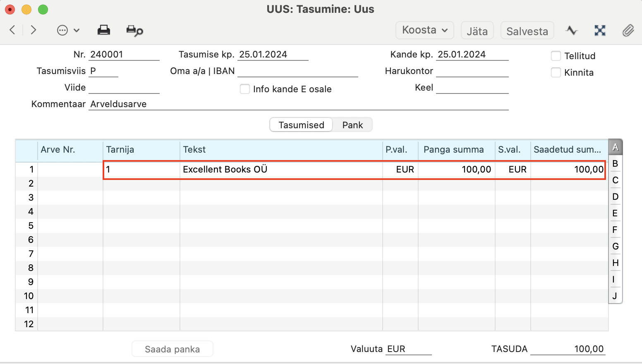The image size is (642, 364).
Task: Tick the Kinnita checkbox
Action: pos(556,72)
